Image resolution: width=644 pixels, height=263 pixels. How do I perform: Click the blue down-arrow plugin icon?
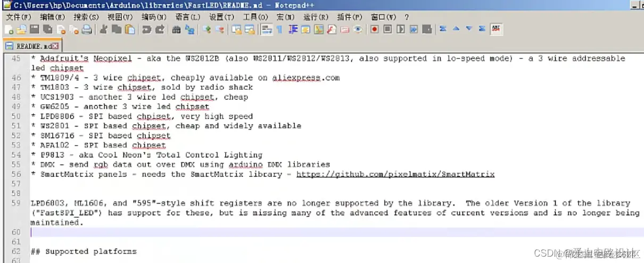click(469, 29)
